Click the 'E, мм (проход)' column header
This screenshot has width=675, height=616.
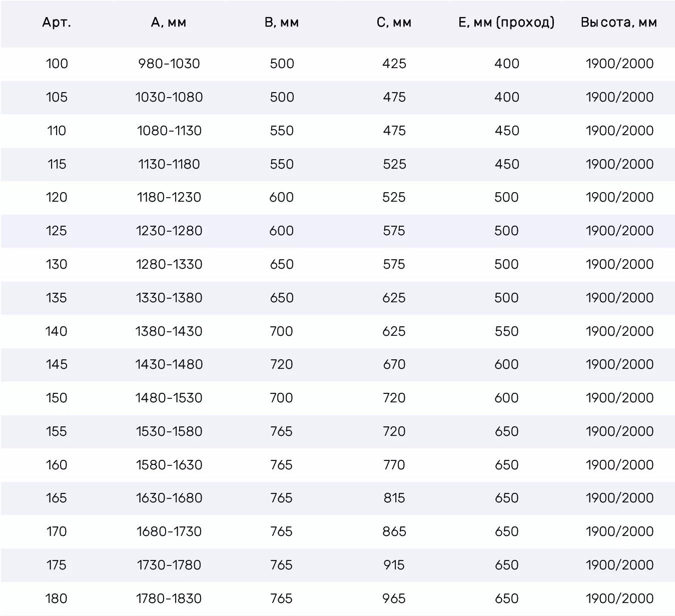click(x=506, y=23)
